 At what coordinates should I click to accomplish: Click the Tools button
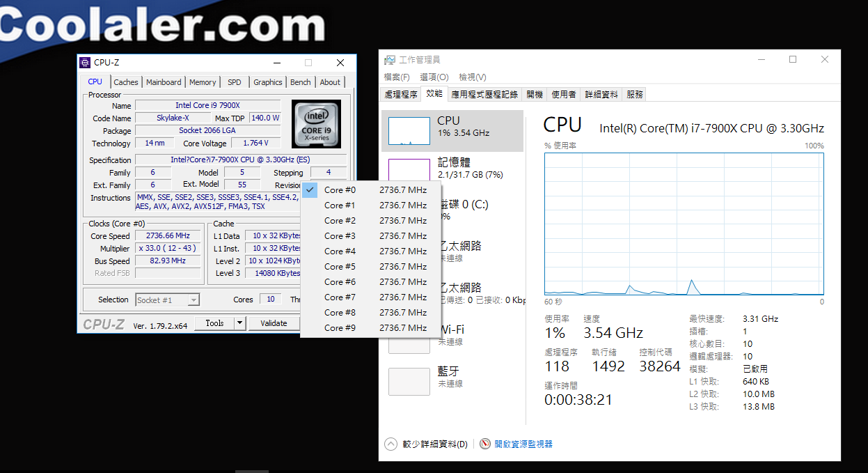click(214, 323)
